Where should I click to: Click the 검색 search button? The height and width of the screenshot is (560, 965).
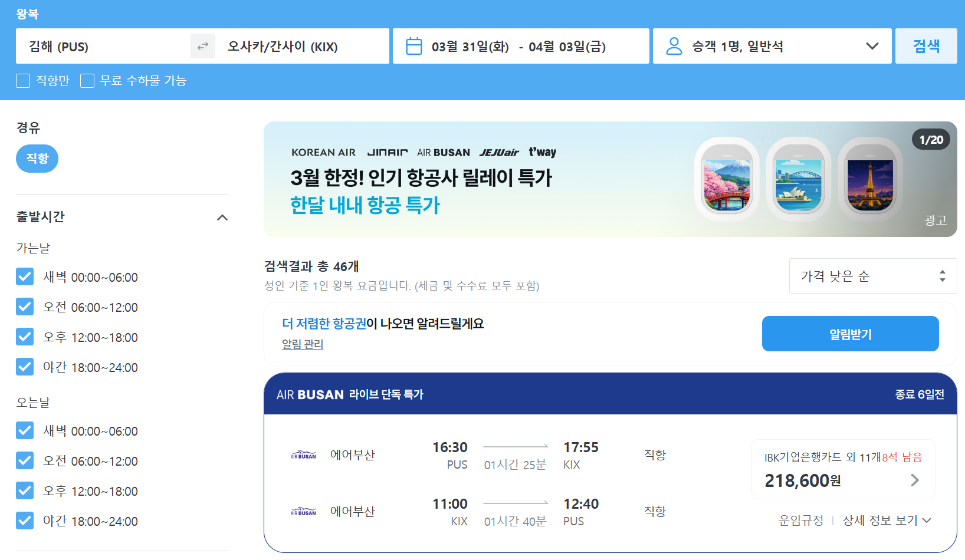(926, 45)
